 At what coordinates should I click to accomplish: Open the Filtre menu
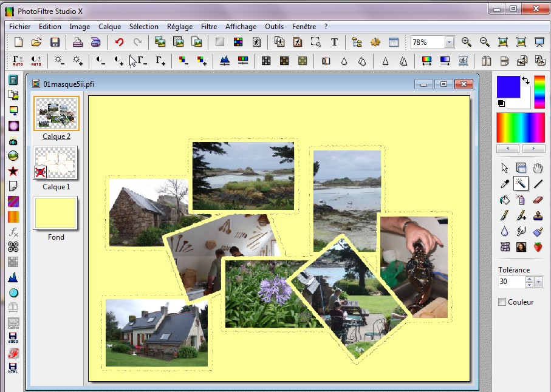pos(208,27)
